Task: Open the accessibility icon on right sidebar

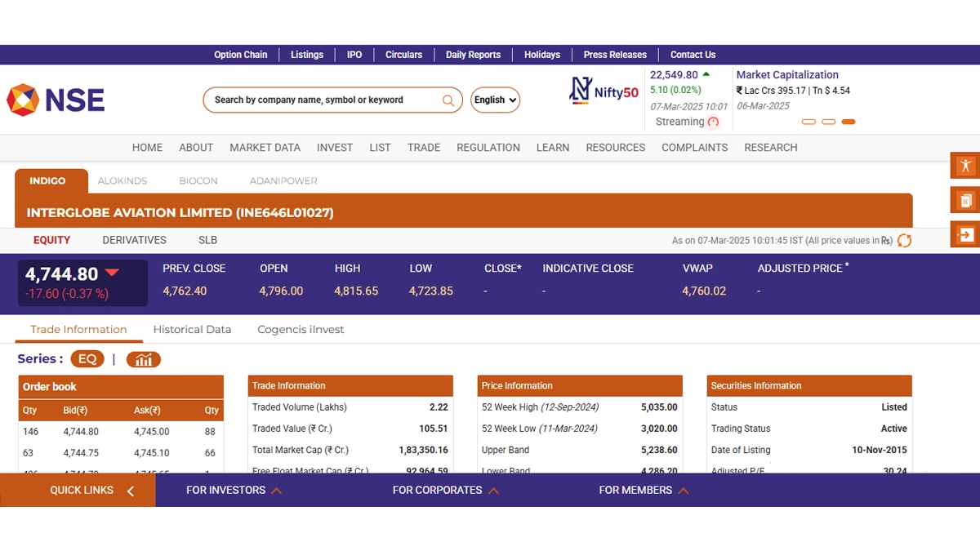Action: coord(965,166)
